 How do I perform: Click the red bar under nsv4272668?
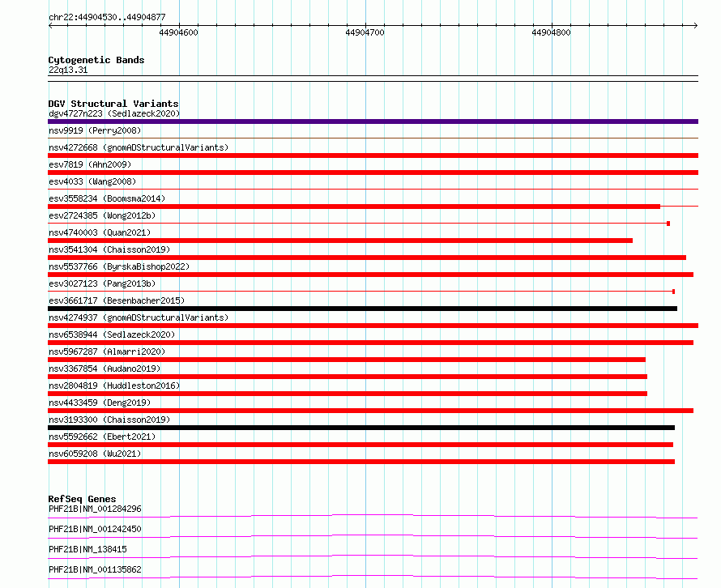pos(373,156)
